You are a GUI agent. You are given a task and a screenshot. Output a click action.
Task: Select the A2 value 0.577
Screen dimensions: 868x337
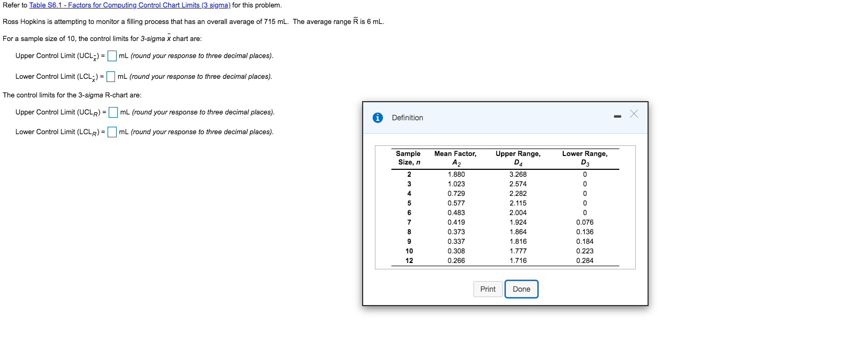[x=456, y=203]
